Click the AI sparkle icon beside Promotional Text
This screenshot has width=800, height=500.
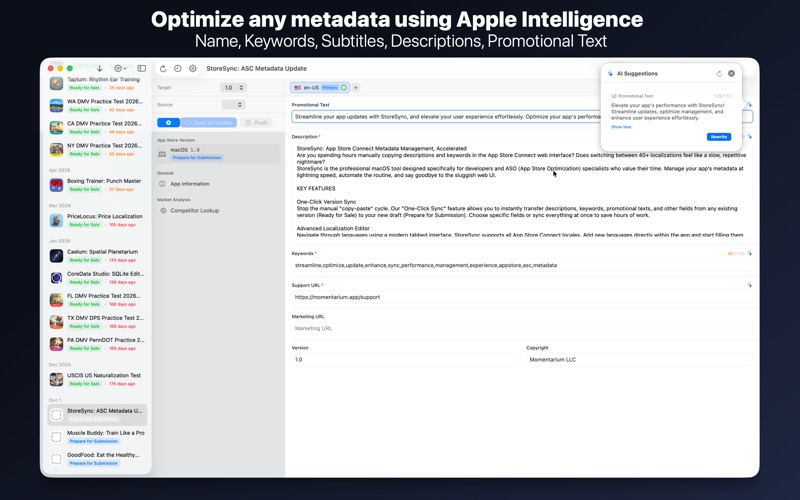tap(749, 105)
